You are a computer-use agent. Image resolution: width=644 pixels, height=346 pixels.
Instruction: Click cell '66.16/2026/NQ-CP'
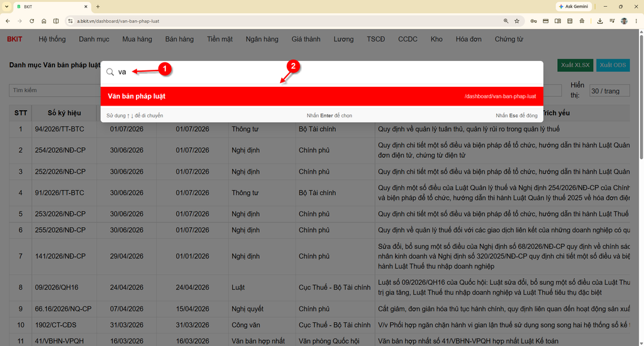point(64,309)
